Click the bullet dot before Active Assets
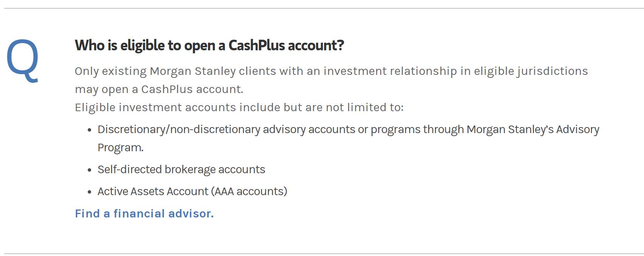The image size is (644, 256). (90, 192)
